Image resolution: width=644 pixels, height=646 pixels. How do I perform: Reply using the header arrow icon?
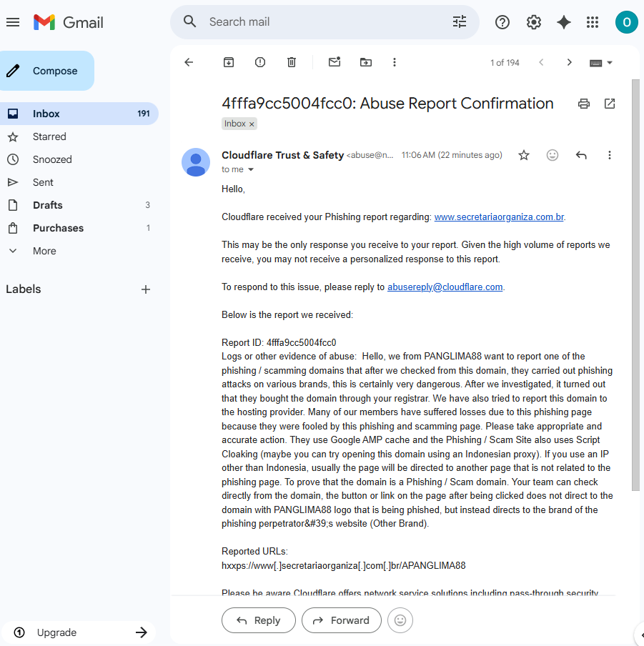(x=581, y=155)
